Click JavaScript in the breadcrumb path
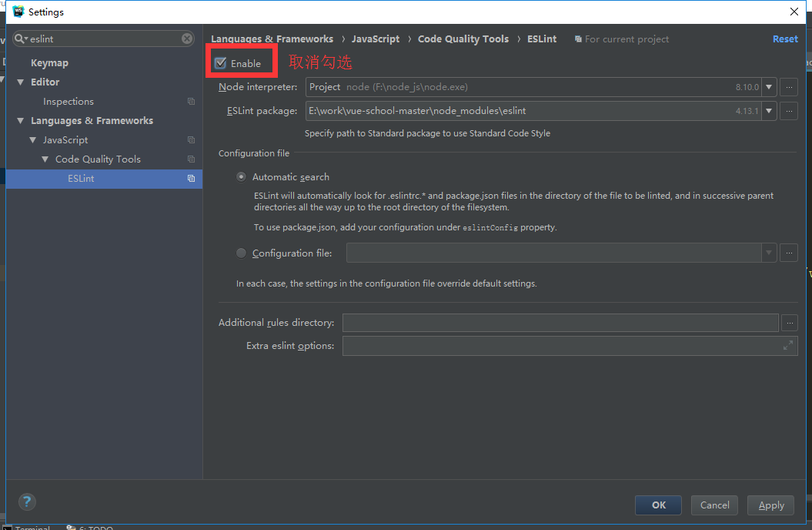 tap(376, 39)
